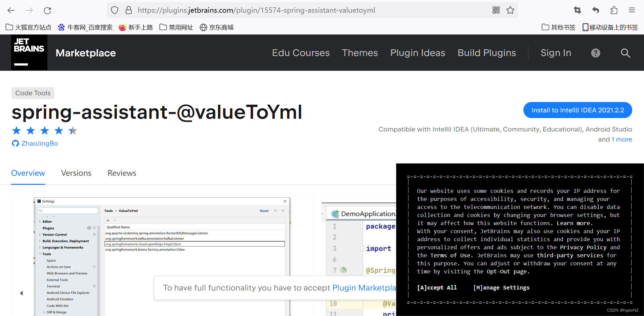The height and width of the screenshot is (316, 644).
Task: Click the screenshot crop toolbar icon
Action: point(577,10)
